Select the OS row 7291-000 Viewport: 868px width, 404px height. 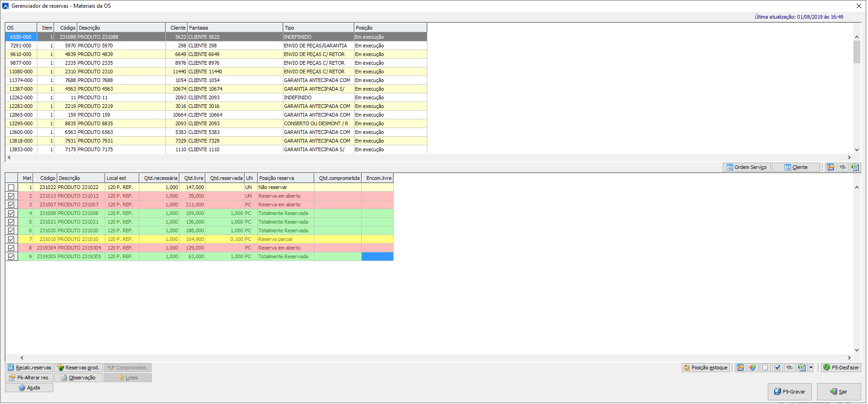[x=216, y=46]
